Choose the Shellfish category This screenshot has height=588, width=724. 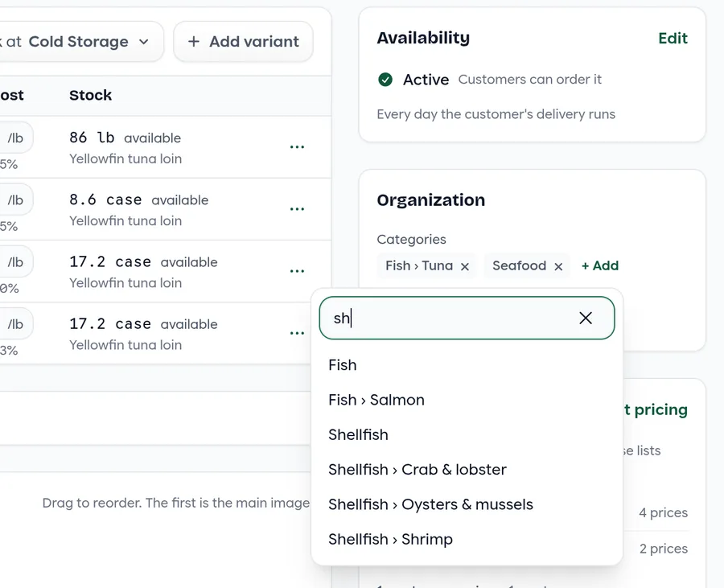(x=467, y=435)
